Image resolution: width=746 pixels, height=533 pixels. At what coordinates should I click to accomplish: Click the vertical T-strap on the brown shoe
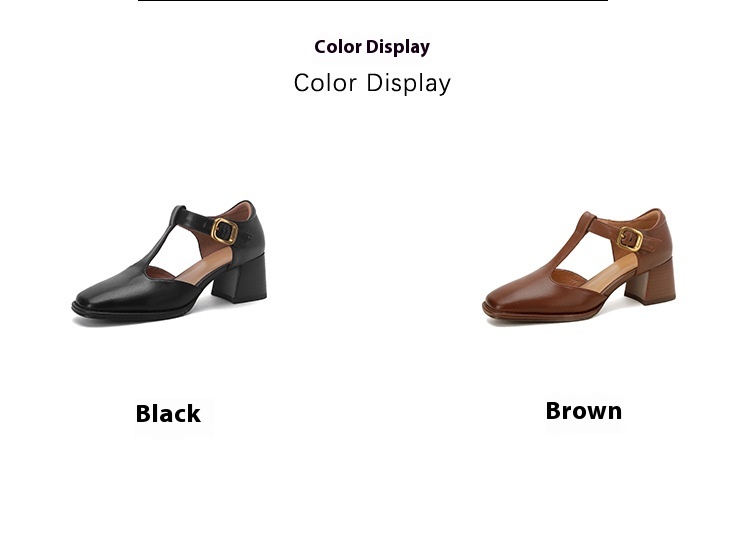click(x=573, y=245)
